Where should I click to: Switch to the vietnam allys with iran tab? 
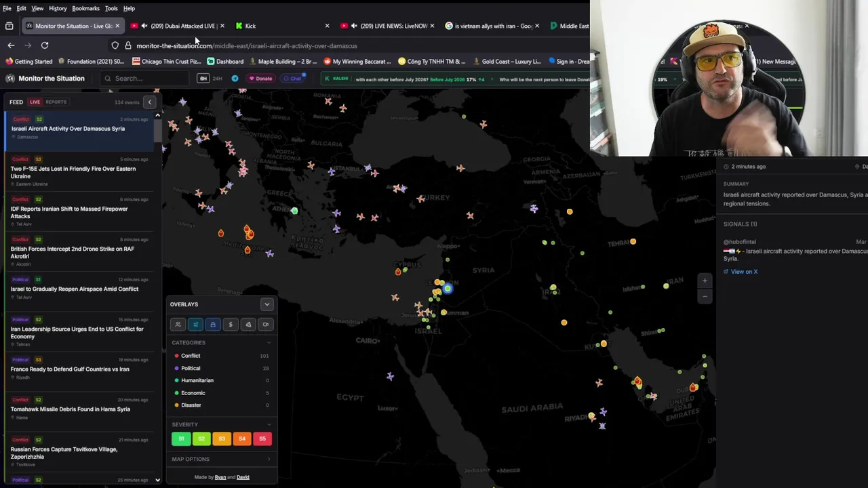[x=492, y=26]
